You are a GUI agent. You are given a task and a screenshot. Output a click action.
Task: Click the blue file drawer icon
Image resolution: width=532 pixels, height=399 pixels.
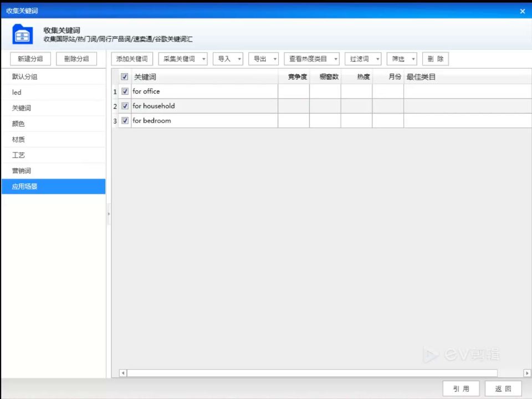22,34
